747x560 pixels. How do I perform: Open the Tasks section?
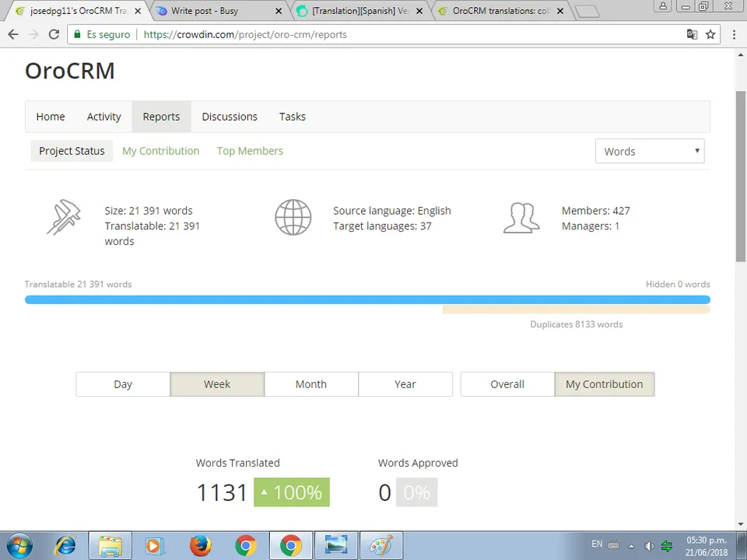point(293,117)
